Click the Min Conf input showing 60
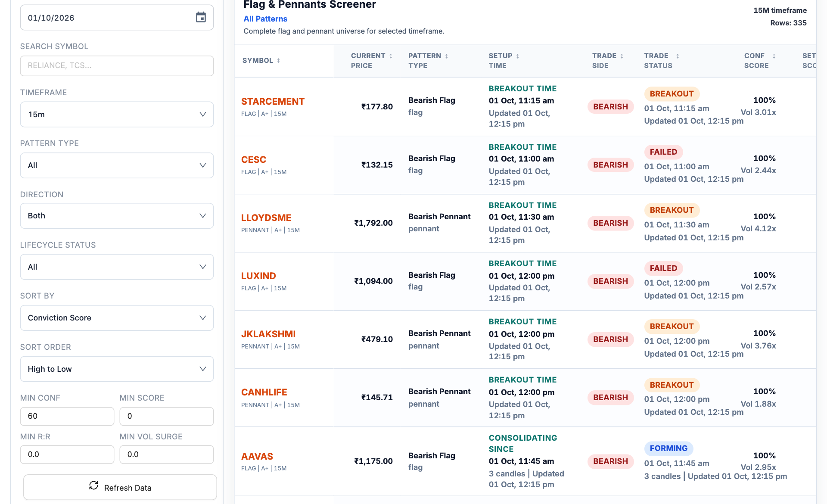Image resolution: width=827 pixels, height=504 pixels. click(x=67, y=416)
